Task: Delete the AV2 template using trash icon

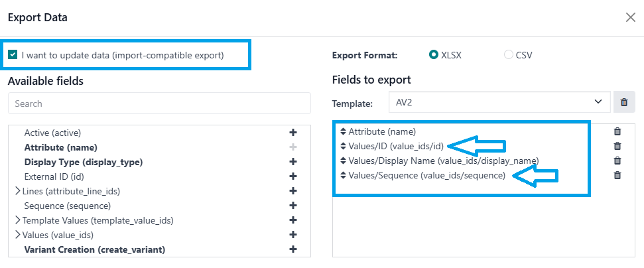Action: 623,102
